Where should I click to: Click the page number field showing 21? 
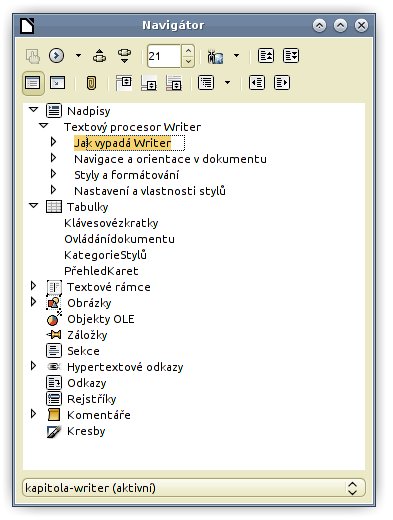[164, 56]
